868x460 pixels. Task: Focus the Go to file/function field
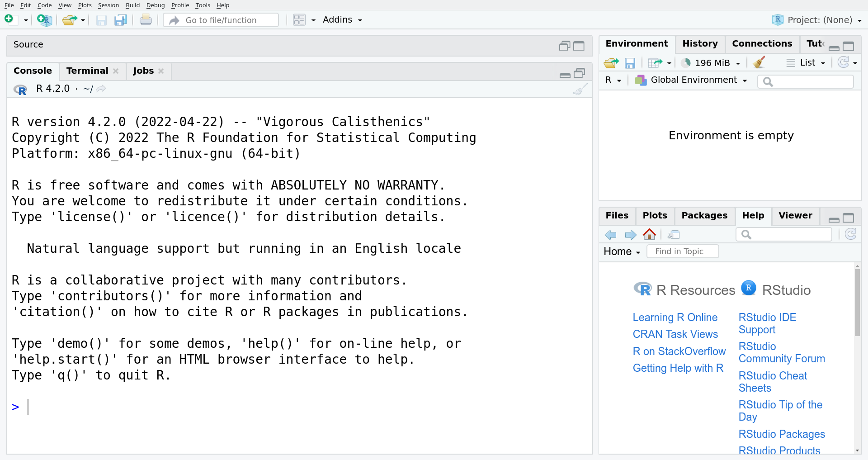(221, 20)
